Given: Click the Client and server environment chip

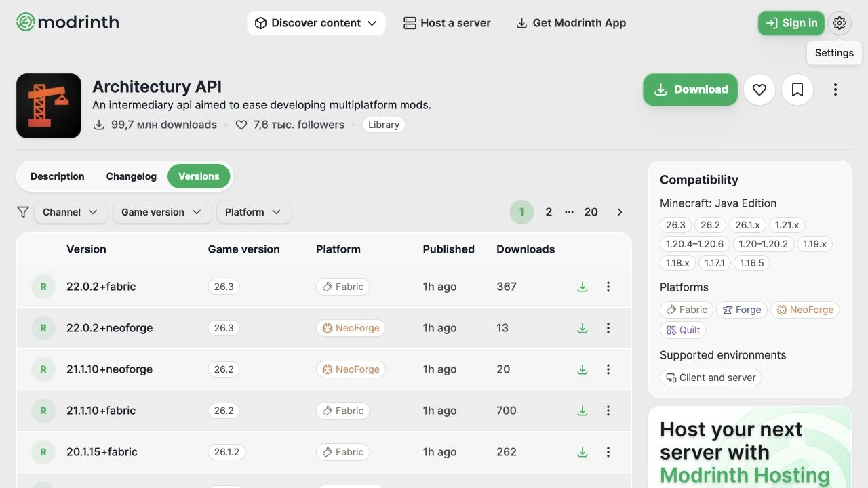Looking at the screenshot, I should [x=711, y=378].
